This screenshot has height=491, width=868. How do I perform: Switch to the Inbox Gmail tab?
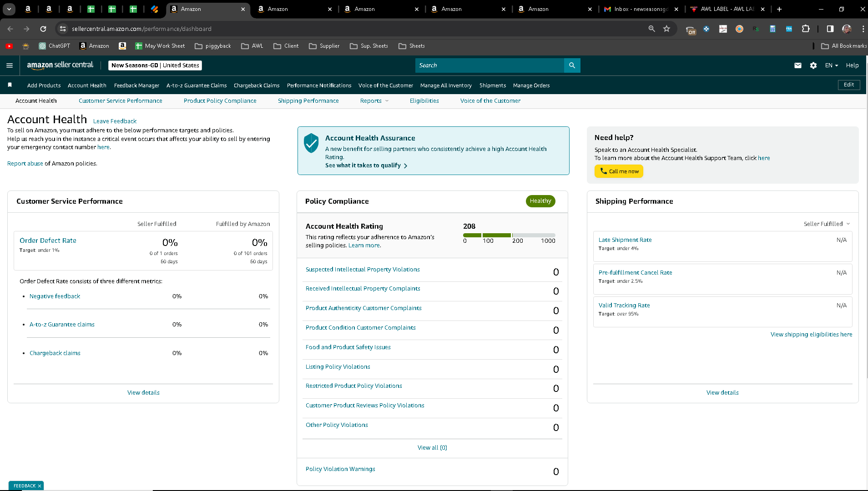[641, 9]
